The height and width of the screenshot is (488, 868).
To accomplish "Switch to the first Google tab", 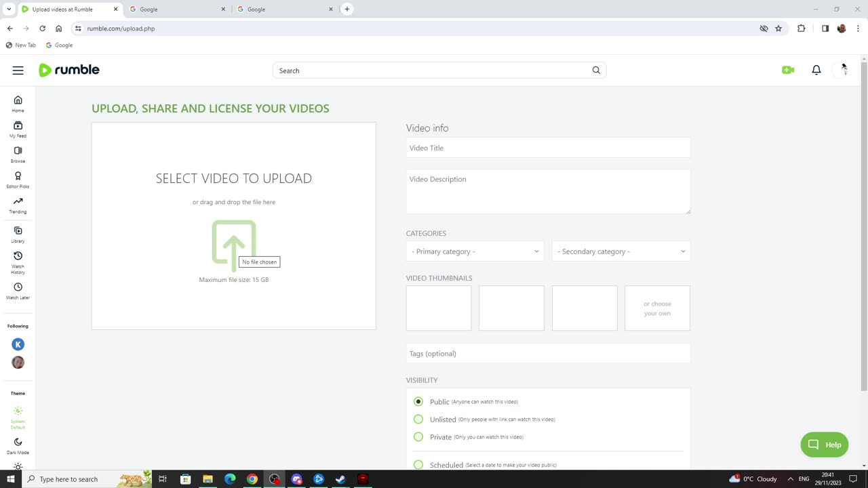I will click(x=176, y=9).
